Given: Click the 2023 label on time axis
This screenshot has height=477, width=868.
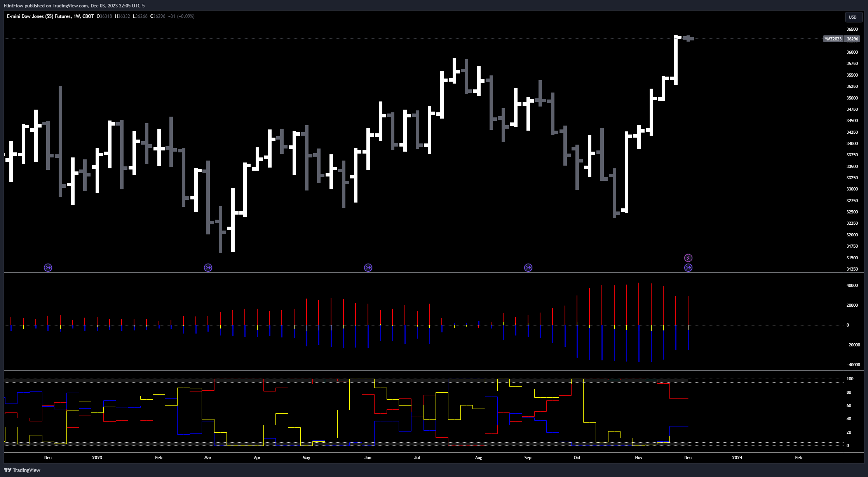Looking at the screenshot, I should [x=97, y=458].
